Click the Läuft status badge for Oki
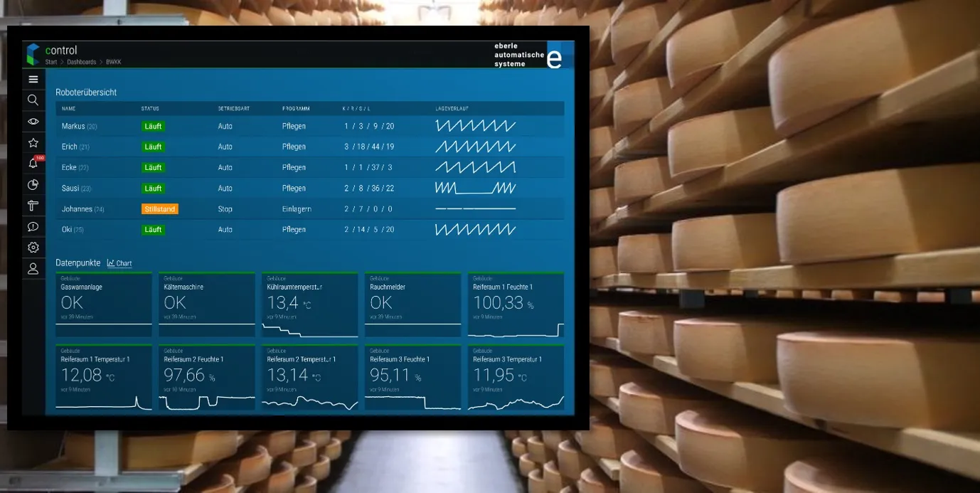 pyautogui.click(x=153, y=230)
